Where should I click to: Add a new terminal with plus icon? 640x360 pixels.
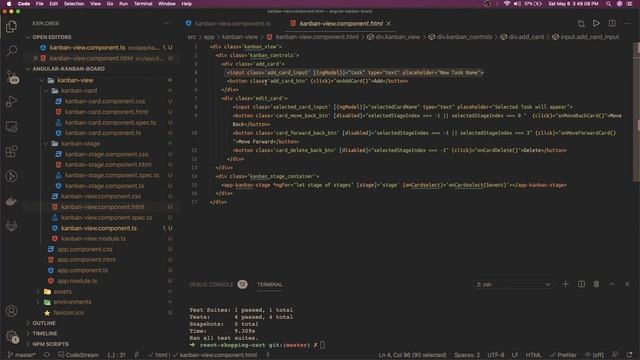coord(565,284)
